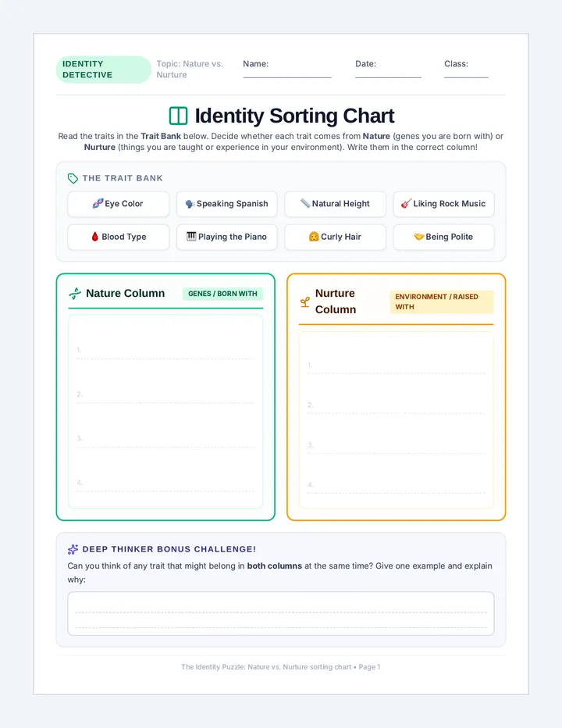
Task: Click the guitar icon on Liking Rock Music
Action: pyautogui.click(x=406, y=203)
